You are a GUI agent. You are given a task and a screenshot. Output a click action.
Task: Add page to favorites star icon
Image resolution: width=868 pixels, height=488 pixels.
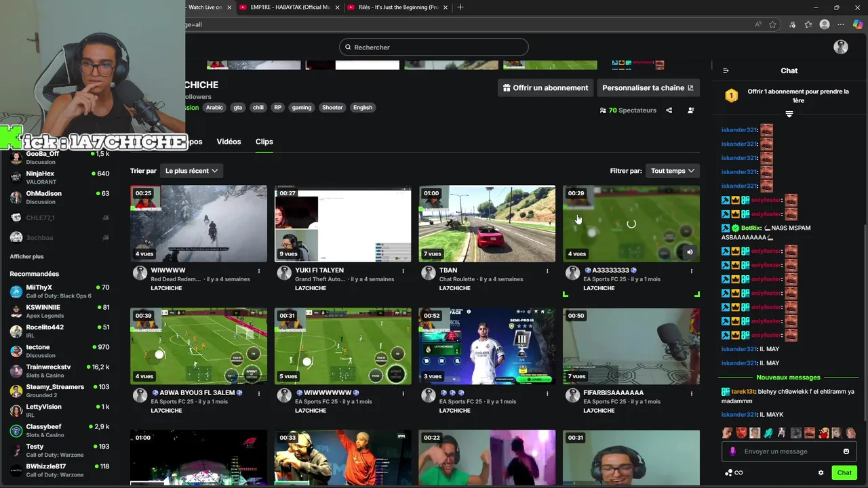click(x=772, y=24)
